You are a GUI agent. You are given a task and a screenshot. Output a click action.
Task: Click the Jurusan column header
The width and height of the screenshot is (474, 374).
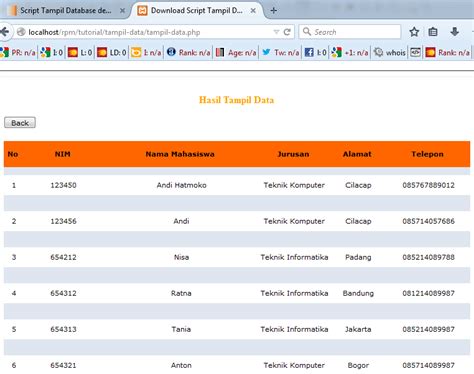click(293, 154)
